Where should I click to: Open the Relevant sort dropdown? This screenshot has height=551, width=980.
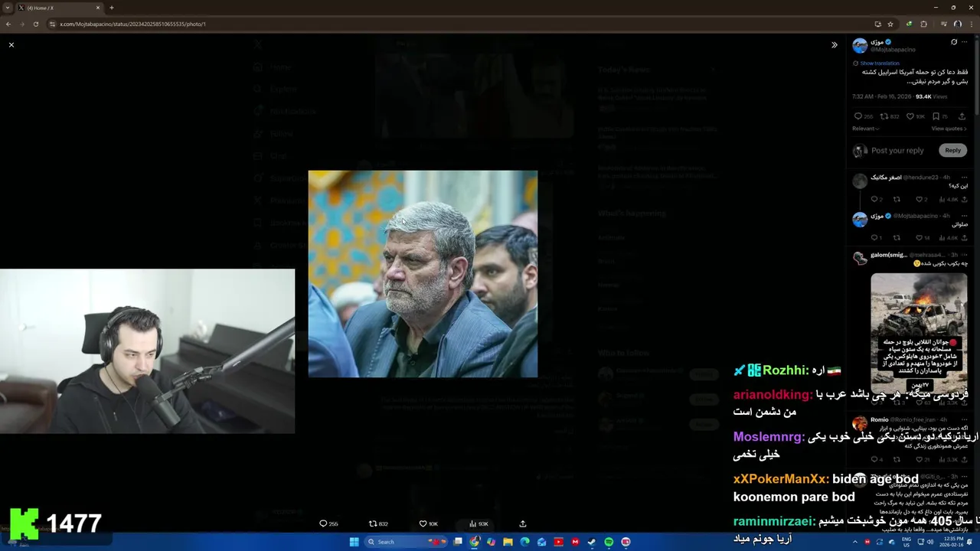tap(865, 129)
